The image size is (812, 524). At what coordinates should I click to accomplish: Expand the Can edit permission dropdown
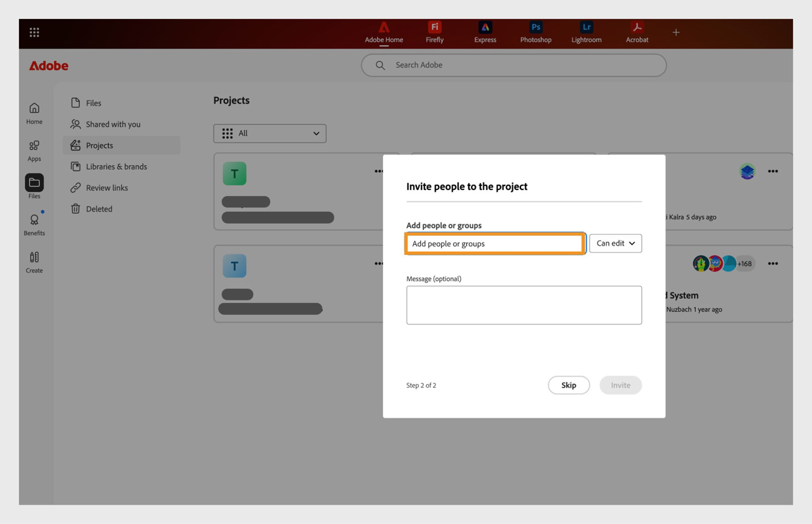[x=615, y=243]
